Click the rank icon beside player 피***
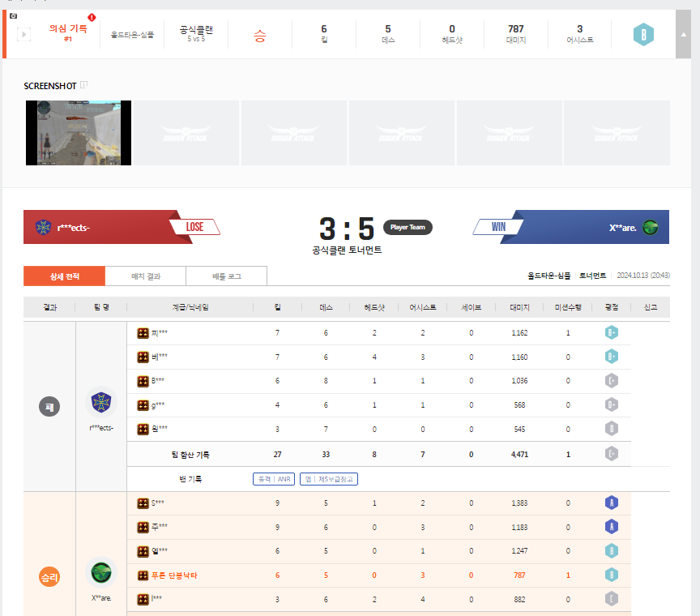 pyautogui.click(x=143, y=333)
